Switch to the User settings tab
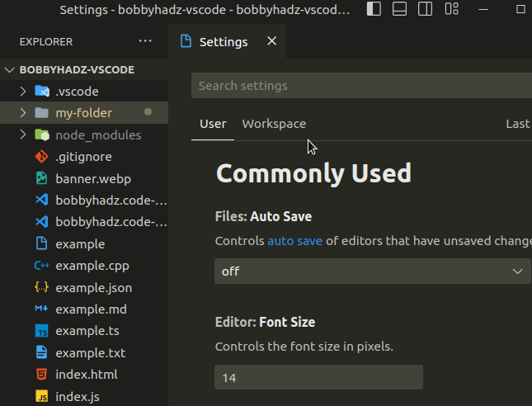The width and height of the screenshot is (532, 406). coord(213,124)
